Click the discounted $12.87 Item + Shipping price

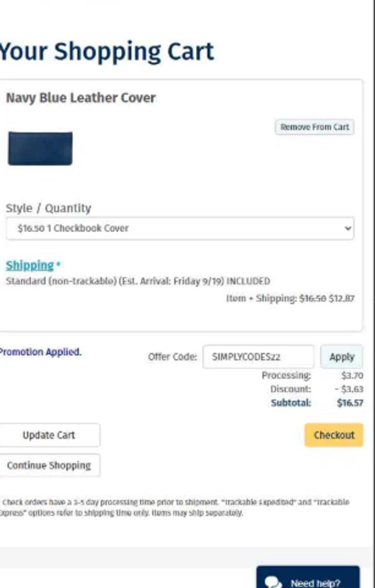[342, 299]
